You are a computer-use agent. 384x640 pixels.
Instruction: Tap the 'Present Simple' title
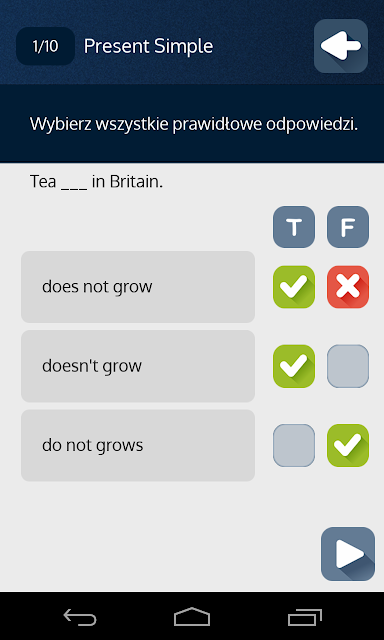149,46
